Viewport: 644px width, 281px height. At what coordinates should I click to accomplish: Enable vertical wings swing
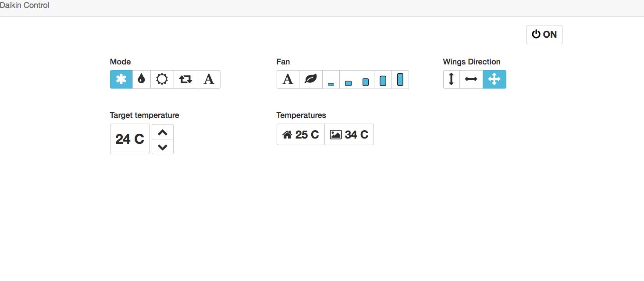[451, 79]
